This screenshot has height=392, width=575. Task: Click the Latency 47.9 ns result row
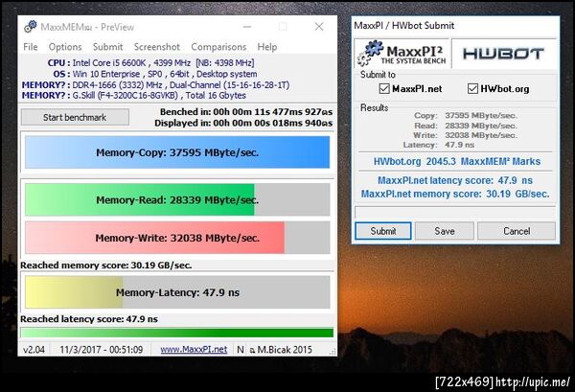(439, 145)
